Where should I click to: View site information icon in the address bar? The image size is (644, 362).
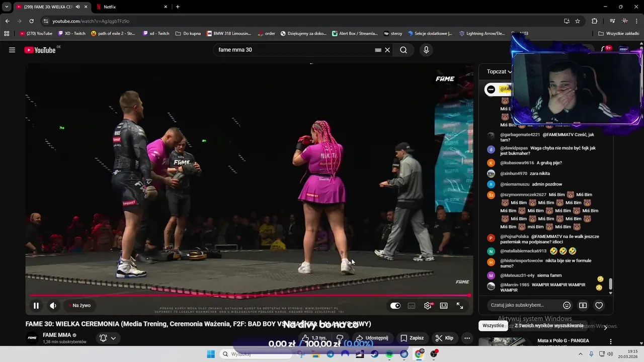(x=46, y=21)
